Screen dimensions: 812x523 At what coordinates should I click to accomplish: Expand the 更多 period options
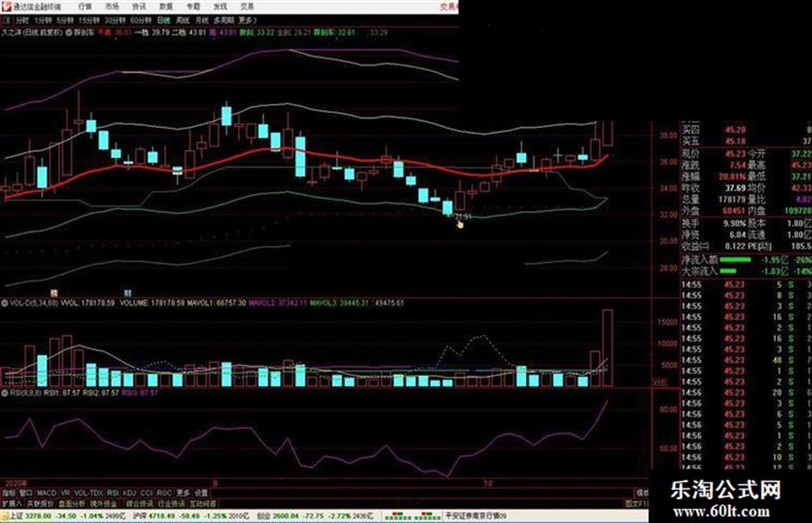(247, 21)
